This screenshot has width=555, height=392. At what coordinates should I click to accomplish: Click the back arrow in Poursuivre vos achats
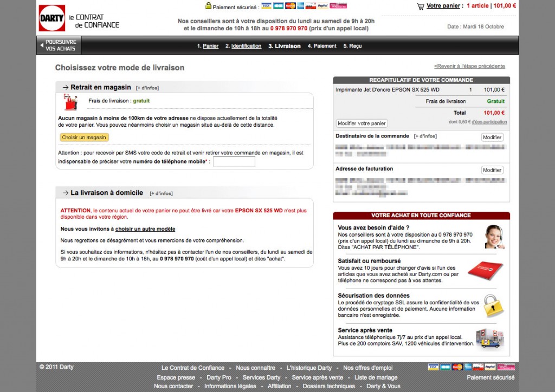click(x=42, y=45)
